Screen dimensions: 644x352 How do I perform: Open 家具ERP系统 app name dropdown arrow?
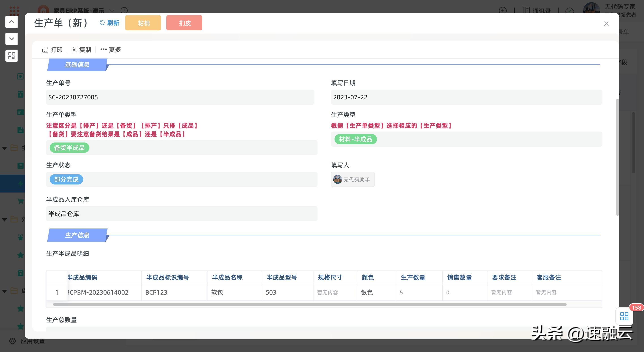point(112,11)
